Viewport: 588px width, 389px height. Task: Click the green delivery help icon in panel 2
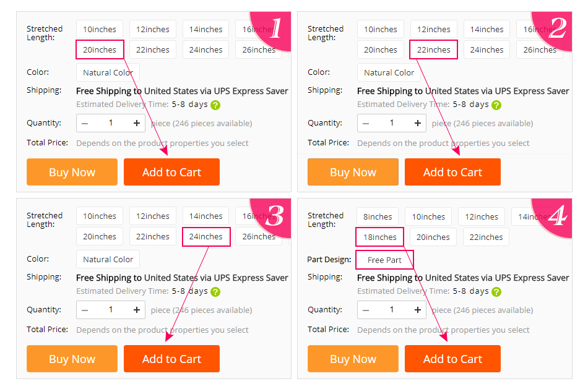496,105
